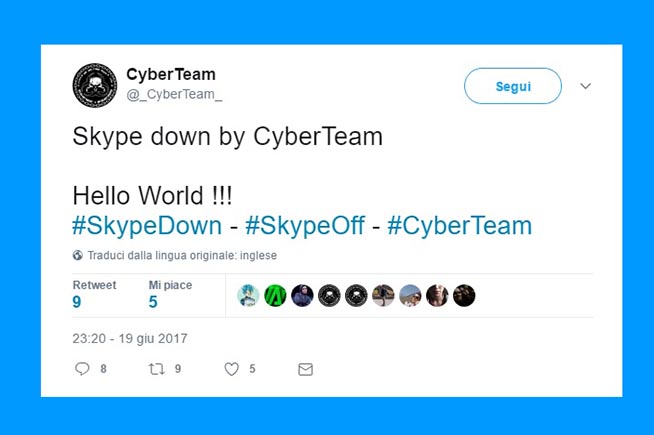Screen dimensions: 654x435
Task: Open the CyberTeam profile avatar
Action: [x=95, y=85]
